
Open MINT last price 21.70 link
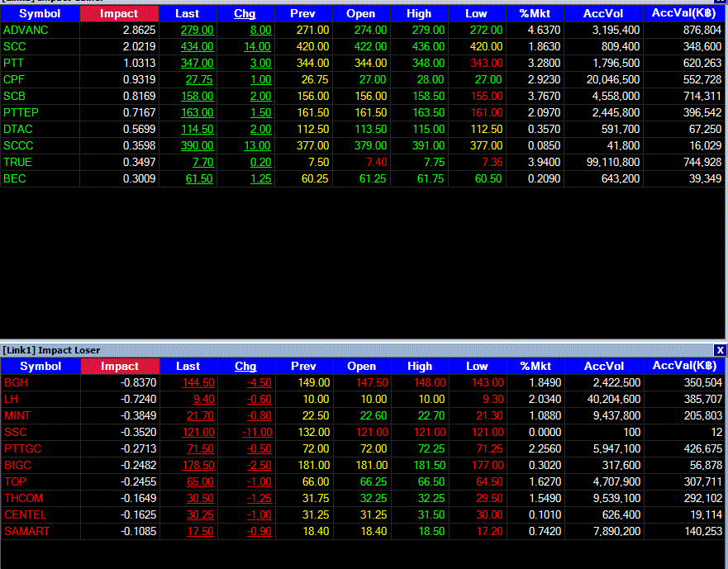[200, 416]
